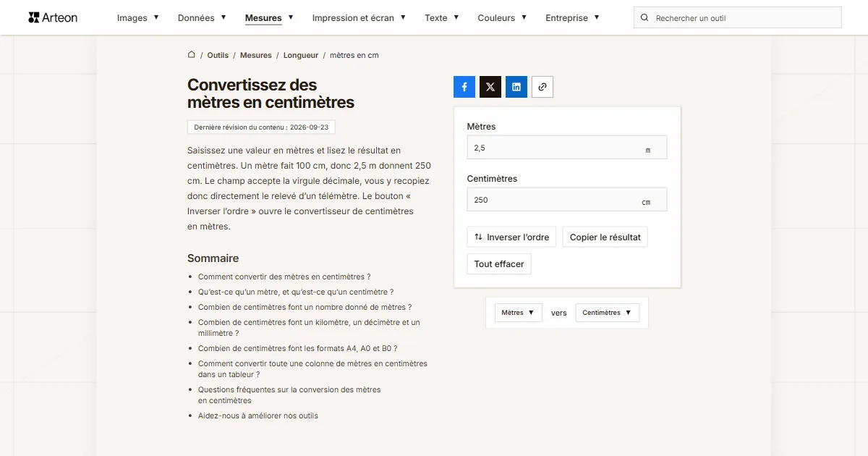
Task: Open the source unit Mètres dropdown
Action: click(x=518, y=313)
